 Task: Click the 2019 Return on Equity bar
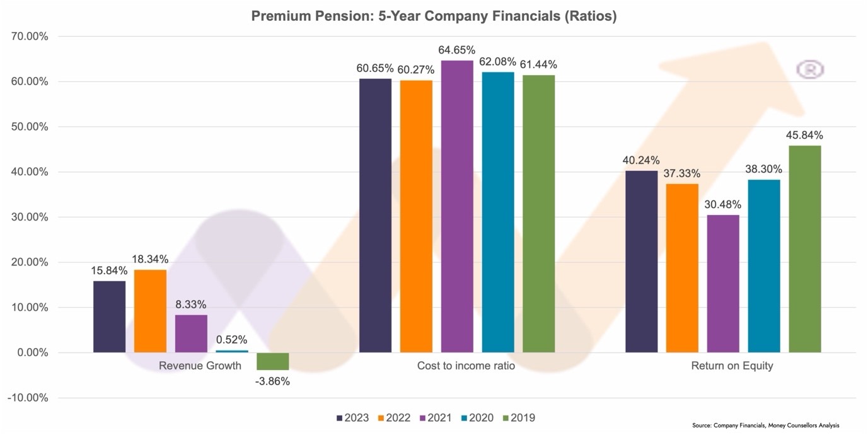tap(805, 249)
